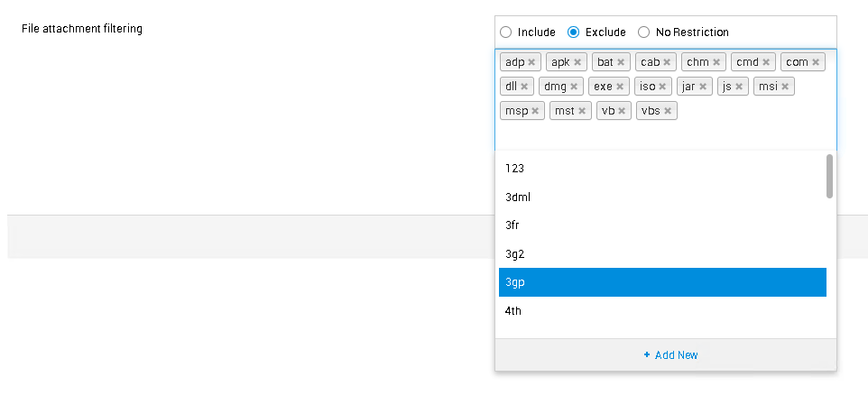Click the Add New button
The image size is (868, 395).
point(666,355)
